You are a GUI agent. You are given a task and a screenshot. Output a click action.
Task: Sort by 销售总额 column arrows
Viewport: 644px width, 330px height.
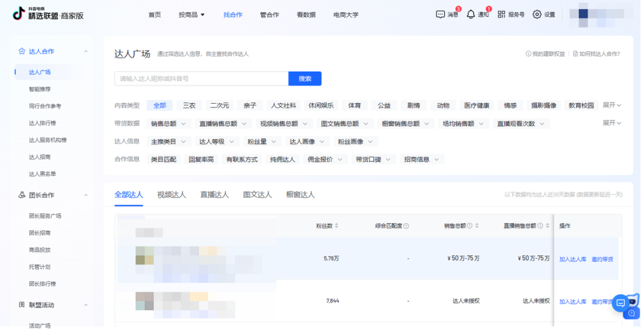click(x=477, y=226)
